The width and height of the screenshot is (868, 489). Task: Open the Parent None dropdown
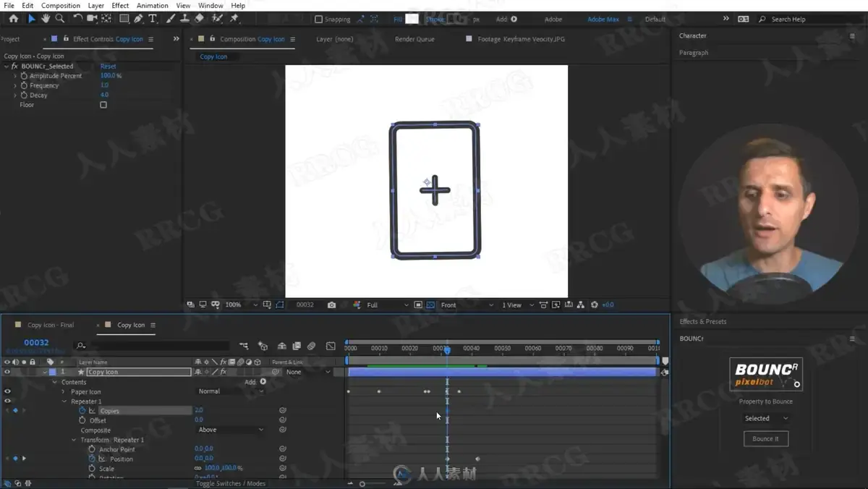pos(308,372)
